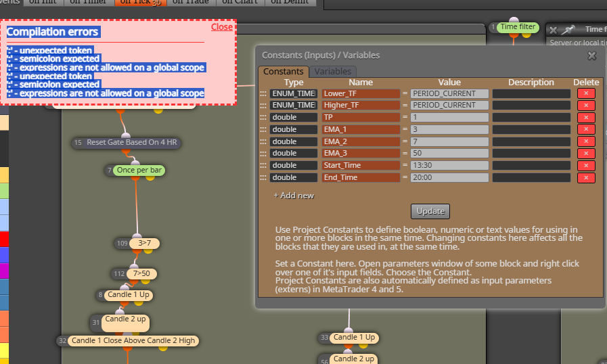Select the Time filter block
607x364 pixels.
(x=518, y=26)
